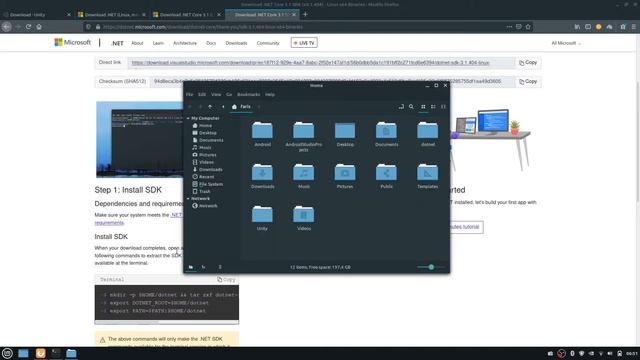Click the file manager back arrow
Viewport: 640px width, 360px height.
tap(190, 107)
